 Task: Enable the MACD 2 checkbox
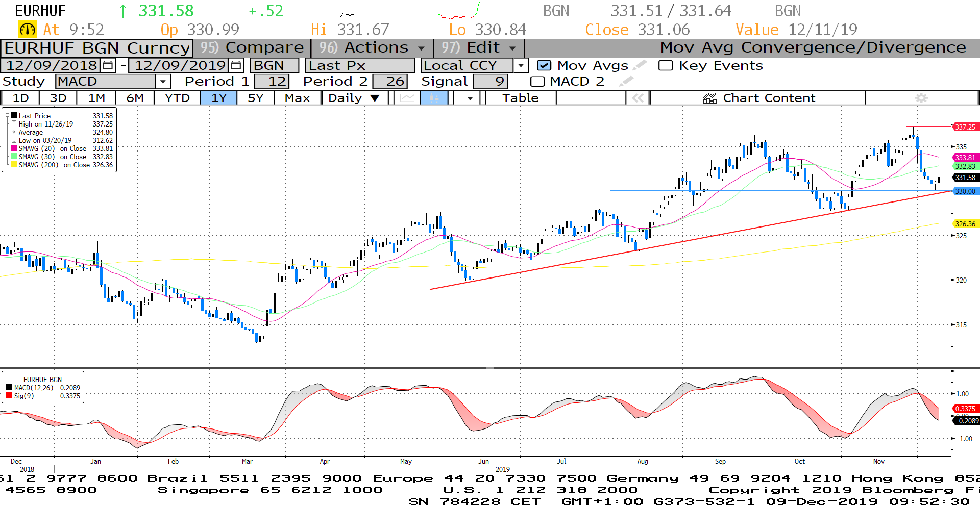click(537, 81)
